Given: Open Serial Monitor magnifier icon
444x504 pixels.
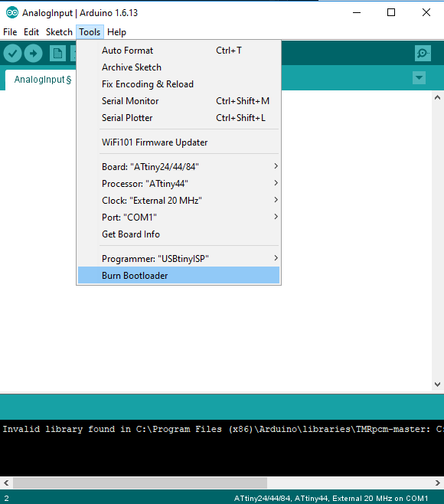Looking at the screenshot, I should point(423,54).
